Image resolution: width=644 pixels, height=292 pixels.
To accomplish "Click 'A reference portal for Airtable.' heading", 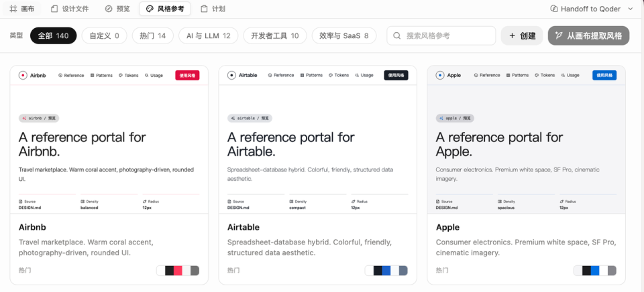I will pos(290,145).
